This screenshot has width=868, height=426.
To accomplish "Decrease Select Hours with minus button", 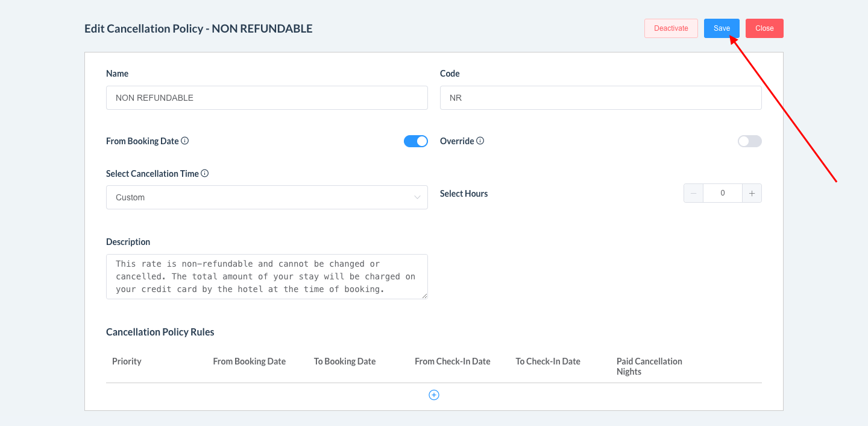I will pos(693,194).
